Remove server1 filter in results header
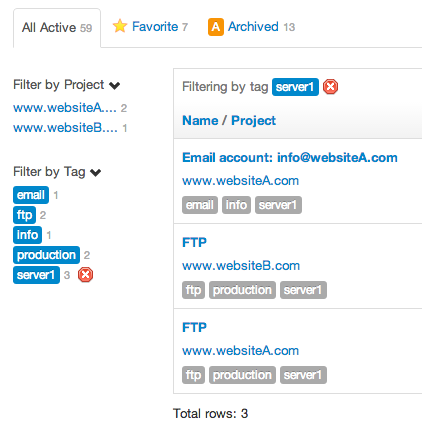This screenshot has height=434, width=422. pyautogui.click(x=330, y=87)
